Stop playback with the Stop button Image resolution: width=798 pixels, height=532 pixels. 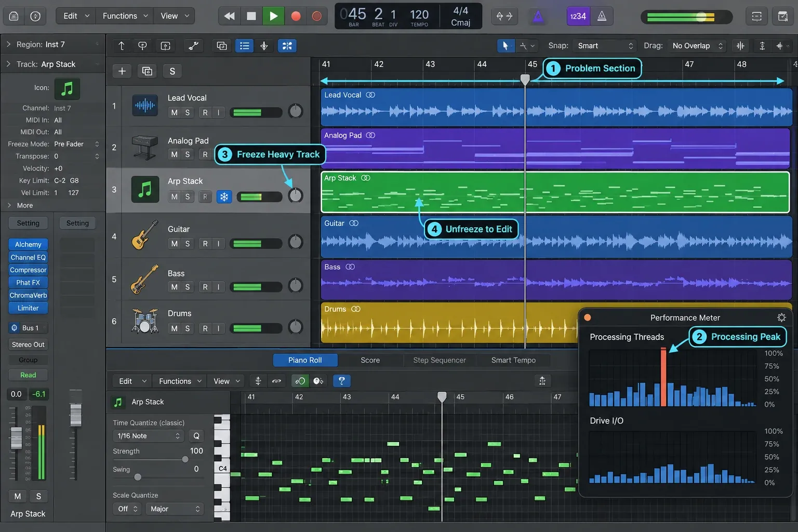click(x=251, y=16)
